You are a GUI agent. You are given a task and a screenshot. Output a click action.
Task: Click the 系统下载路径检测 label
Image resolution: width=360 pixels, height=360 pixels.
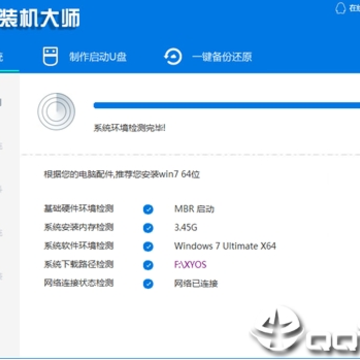[x=79, y=265]
